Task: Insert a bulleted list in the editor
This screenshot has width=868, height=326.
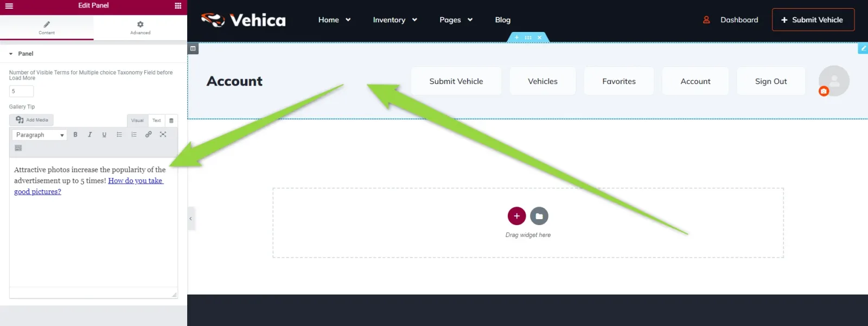Action: click(119, 135)
